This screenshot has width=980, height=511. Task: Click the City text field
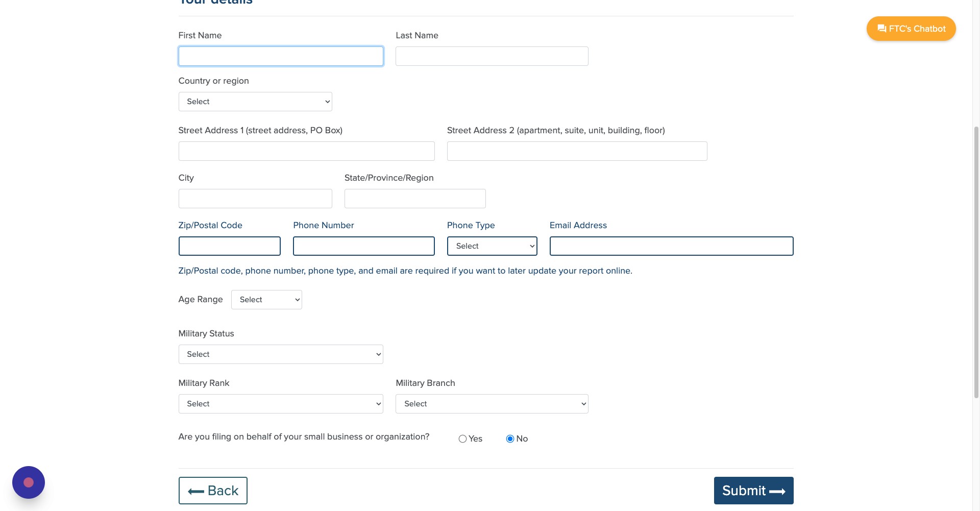coord(255,199)
